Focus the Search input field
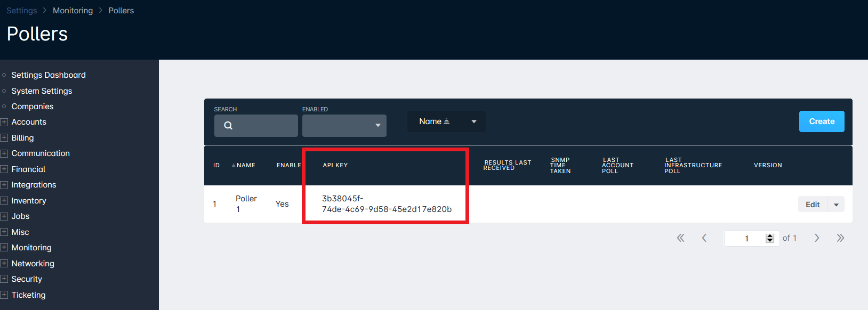Screen dimensions: 868x310 click(256, 126)
